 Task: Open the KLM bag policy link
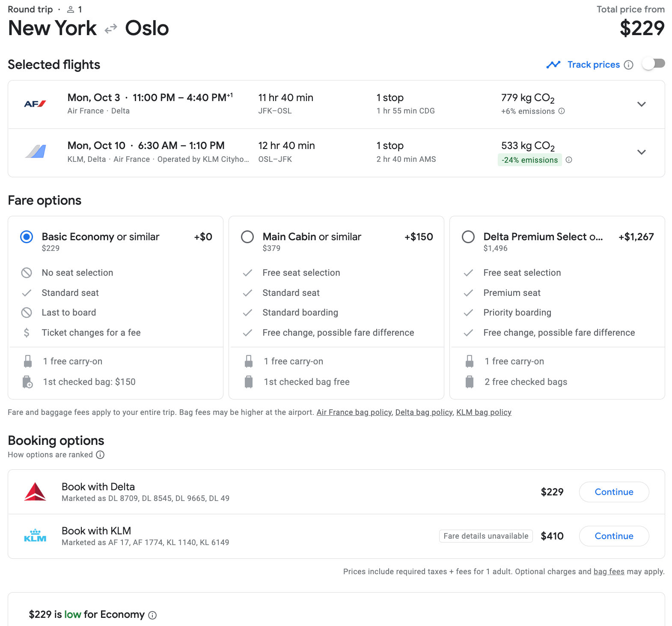click(484, 412)
